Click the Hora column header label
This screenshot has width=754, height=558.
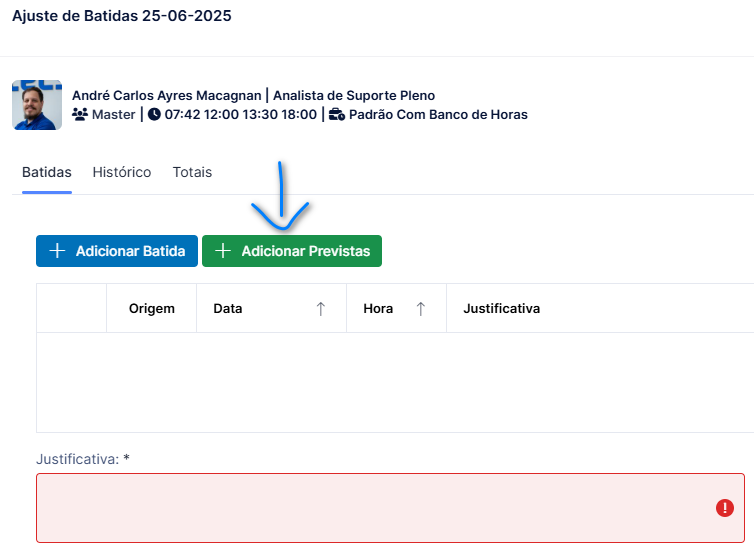pos(378,308)
